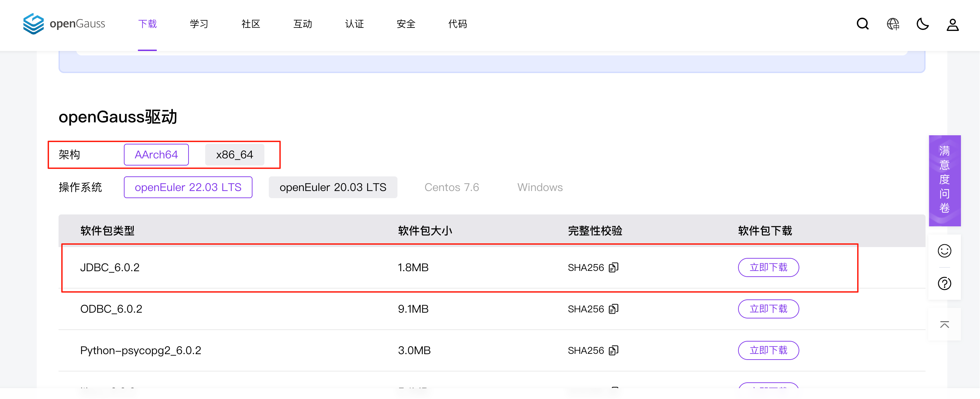Select the x86_64 architecture option
980x399 pixels.
(x=234, y=155)
